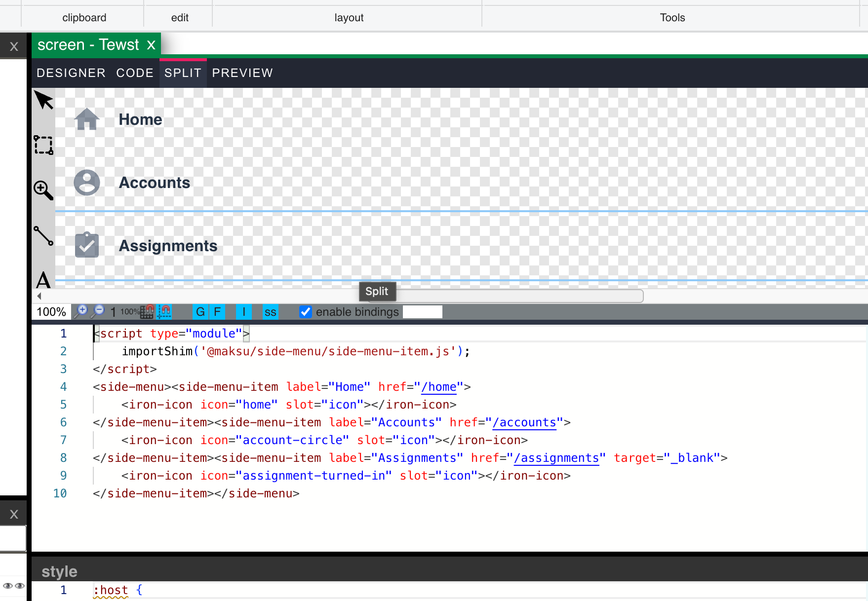Close the upper left side panel
Screen dimensions: 868x601
pyautogui.click(x=14, y=46)
